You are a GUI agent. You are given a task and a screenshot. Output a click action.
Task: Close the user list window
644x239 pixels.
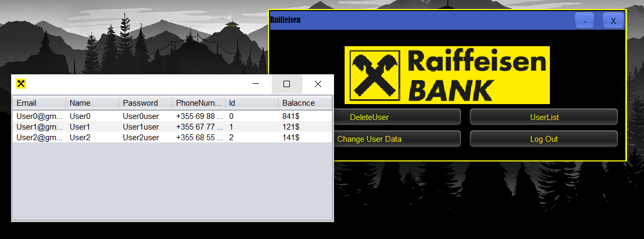pos(318,84)
